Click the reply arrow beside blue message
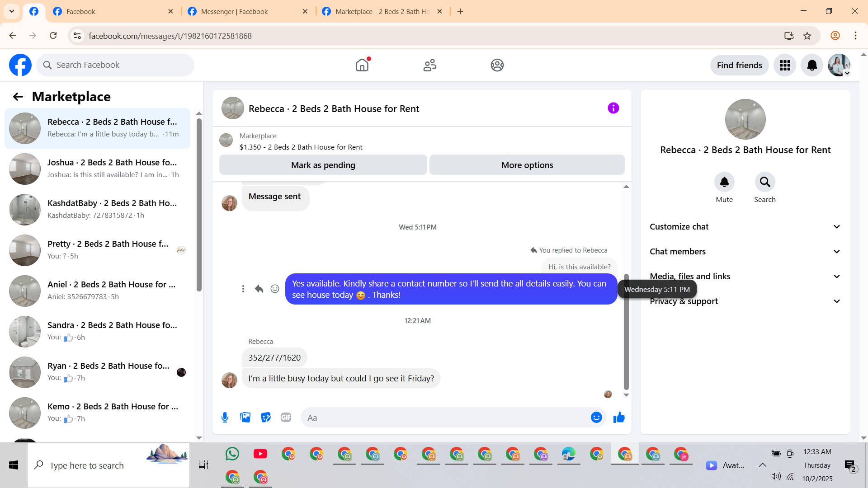Viewport: 868px width, 488px height. [x=259, y=289]
